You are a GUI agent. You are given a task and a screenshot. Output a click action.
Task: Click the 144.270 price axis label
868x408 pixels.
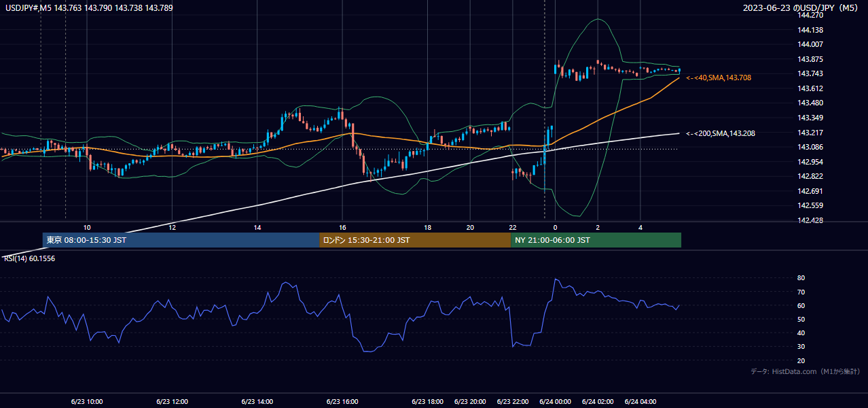[810, 15]
